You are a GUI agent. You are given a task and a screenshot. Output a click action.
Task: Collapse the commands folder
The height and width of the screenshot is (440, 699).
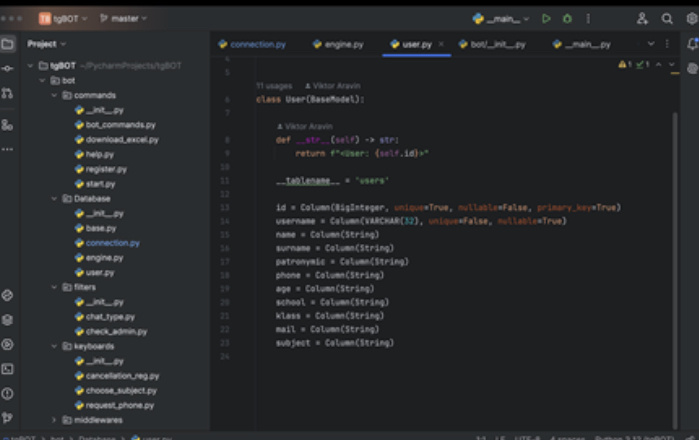point(54,95)
